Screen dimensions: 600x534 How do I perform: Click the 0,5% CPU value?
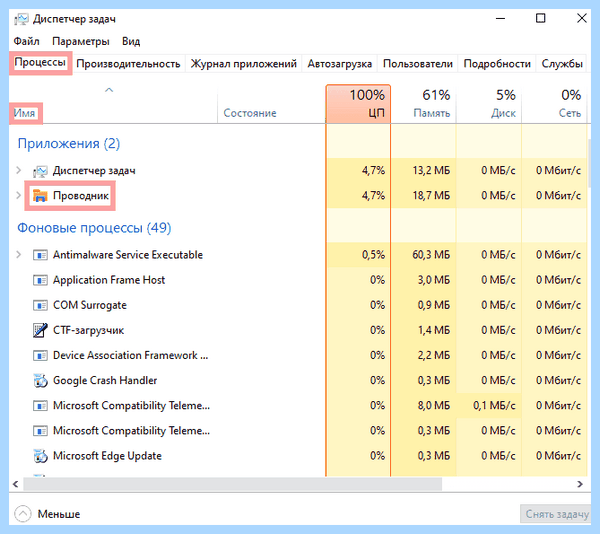coord(373,255)
